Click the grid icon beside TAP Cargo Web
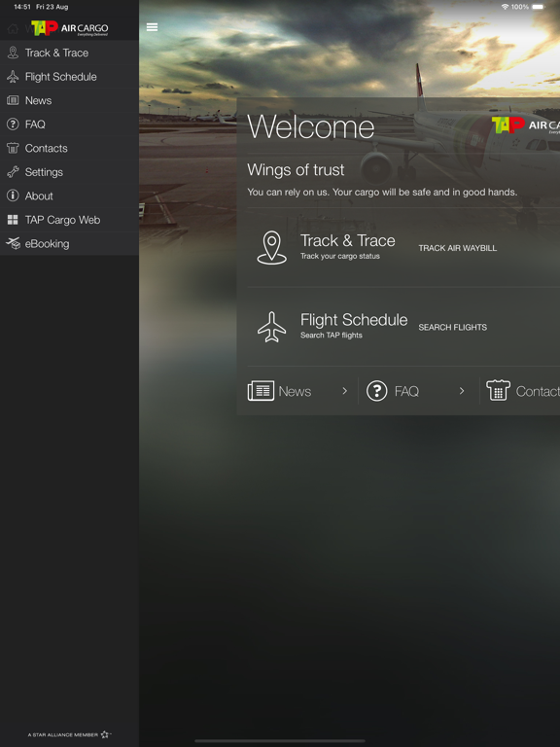The height and width of the screenshot is (747, 560). point(13,220)
